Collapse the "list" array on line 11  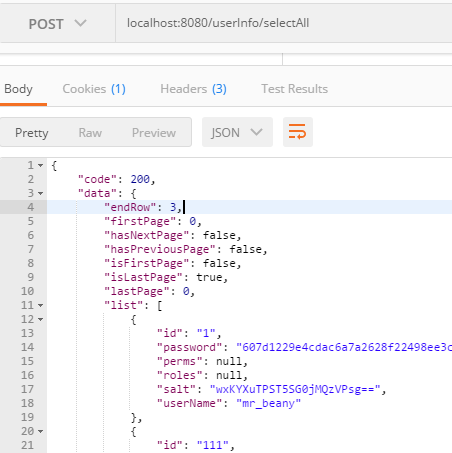click(x=40, y=305)
